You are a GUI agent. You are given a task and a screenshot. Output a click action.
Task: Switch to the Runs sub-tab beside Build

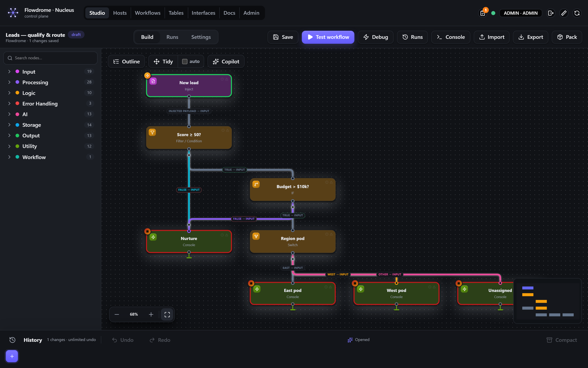(x=172, y=37)
